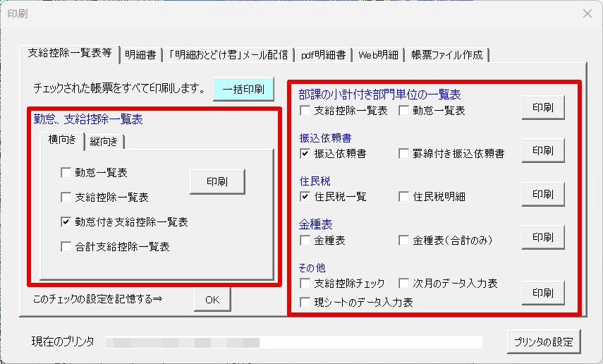Screen dimensions: 603x364
Task: Open the pdf明細書 tab
Action: coord(323,55)
